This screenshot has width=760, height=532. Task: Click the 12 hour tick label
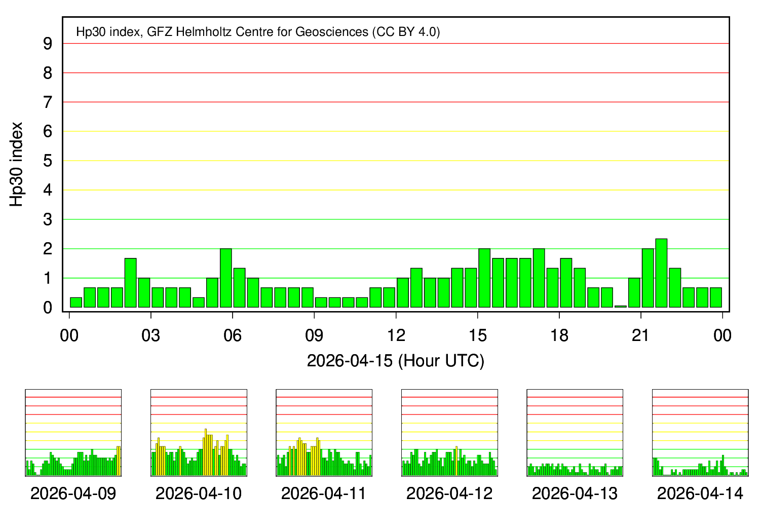(x=396, y=335)
